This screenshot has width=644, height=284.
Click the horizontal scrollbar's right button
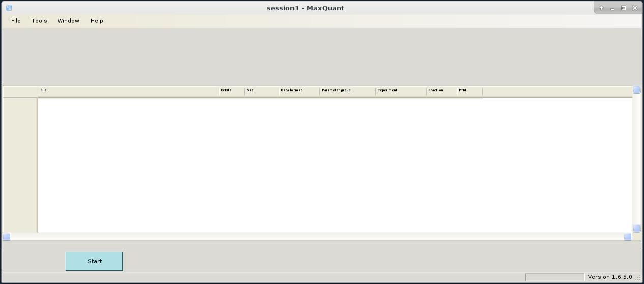point(628,237)
